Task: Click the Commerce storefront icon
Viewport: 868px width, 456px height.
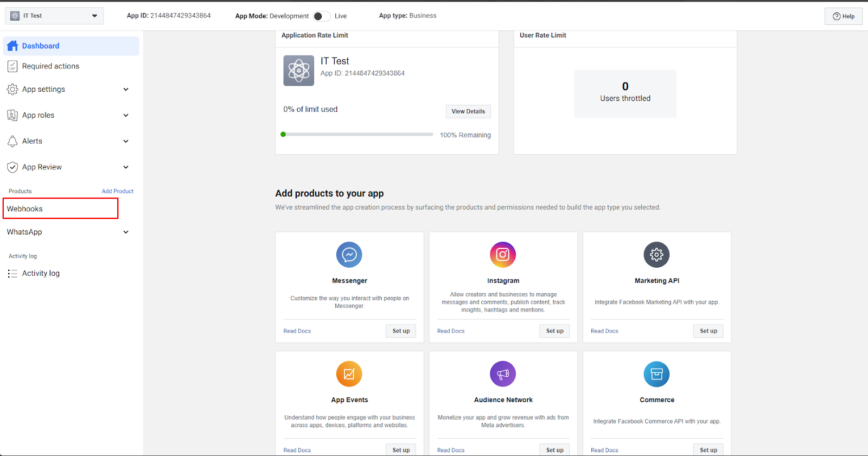Action: tap(656, 374)
